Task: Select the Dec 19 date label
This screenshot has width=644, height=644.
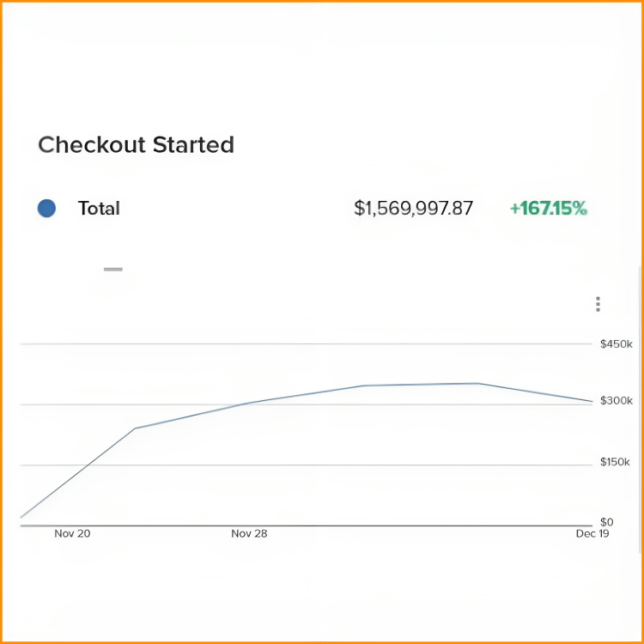Action: tap(592, 533)
